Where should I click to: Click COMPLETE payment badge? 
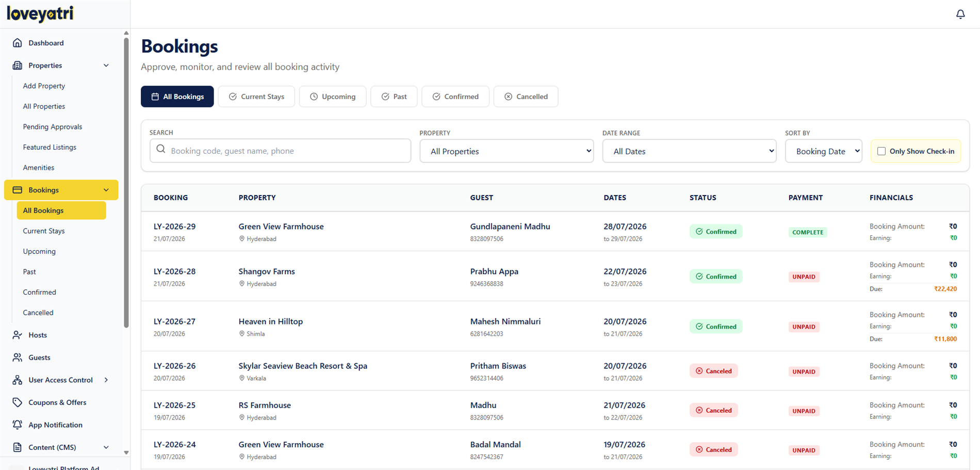(x=808, y=232)
